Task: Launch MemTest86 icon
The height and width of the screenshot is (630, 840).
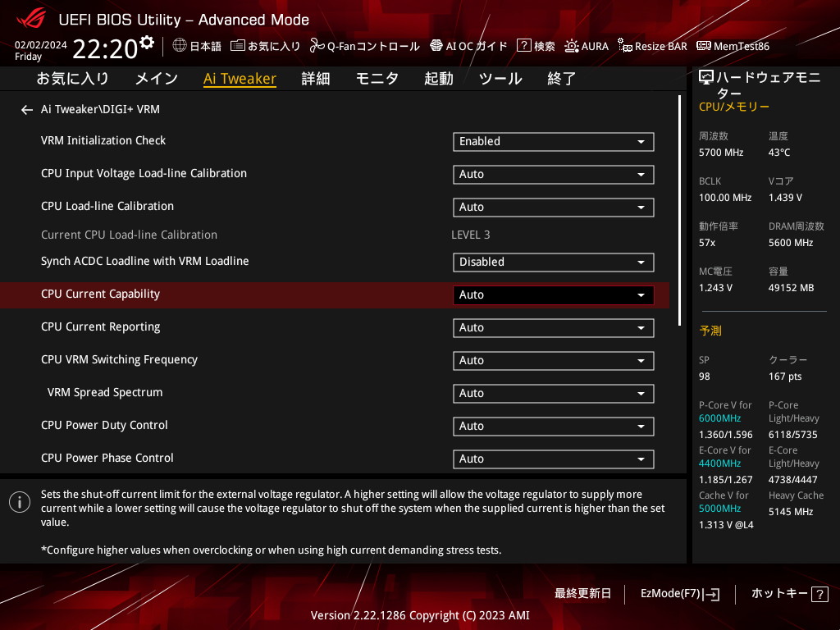Action: (x=703, y=46)
